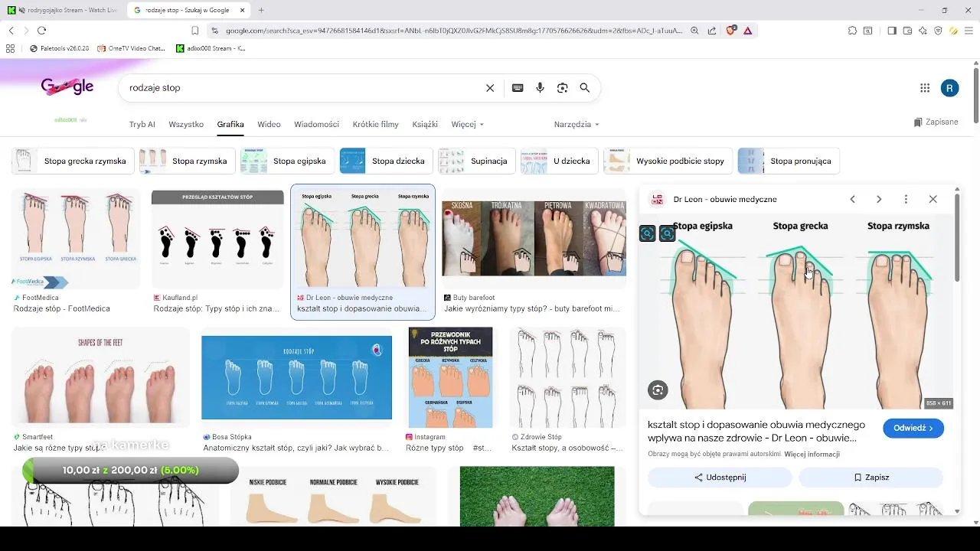This screenshot has height=551, width=980.
Task: Expand the Więcej dropdown
Action: click(467, 124)
